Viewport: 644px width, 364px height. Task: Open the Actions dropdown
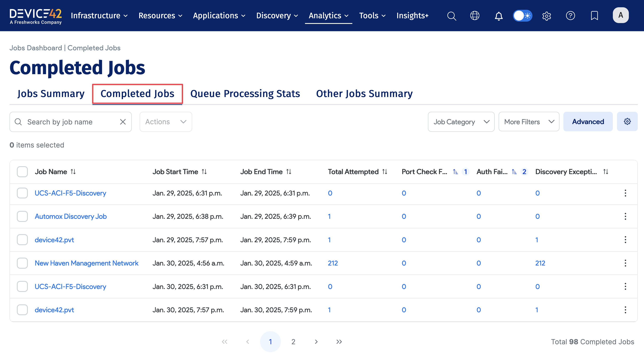(x=166, y=122)
